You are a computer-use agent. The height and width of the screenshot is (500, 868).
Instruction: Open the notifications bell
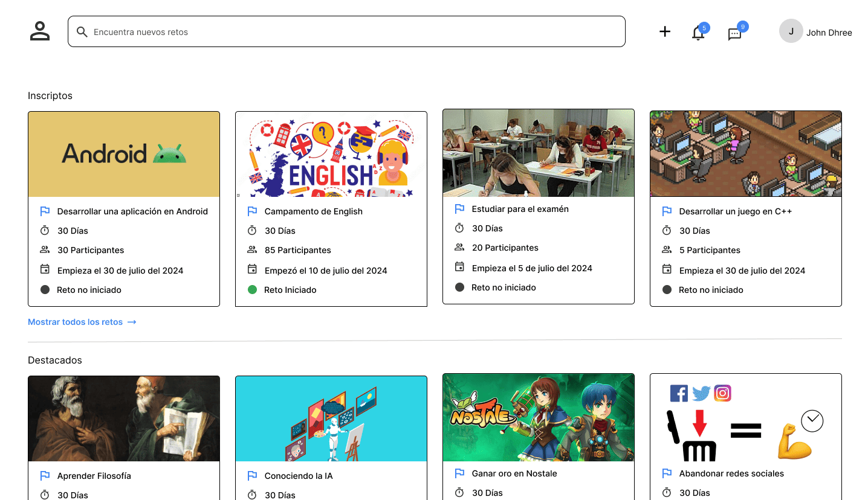click(698, 33)
